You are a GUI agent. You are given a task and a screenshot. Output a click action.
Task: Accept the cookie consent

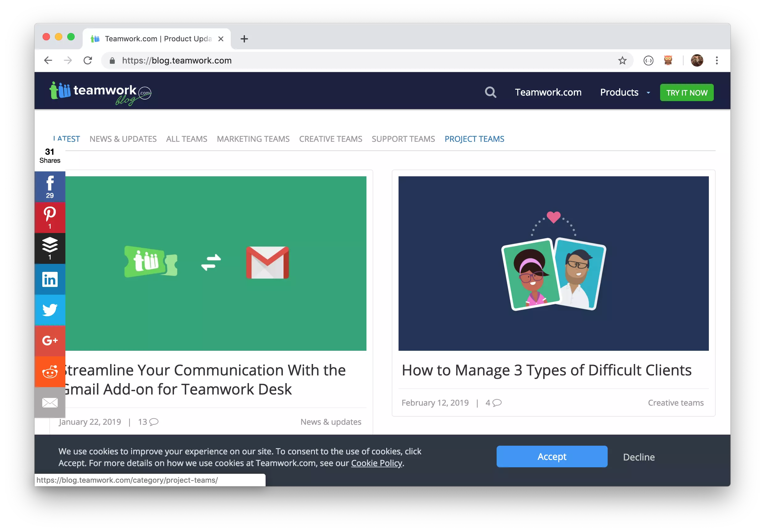(552, 456)
